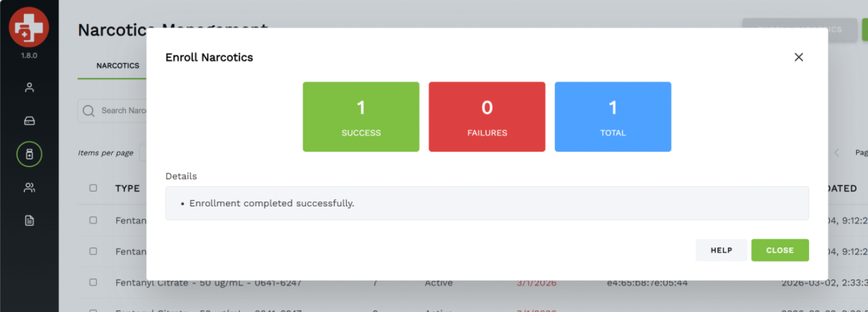Select the circled narcotics bottle sidebar icon

pos(29,154)
